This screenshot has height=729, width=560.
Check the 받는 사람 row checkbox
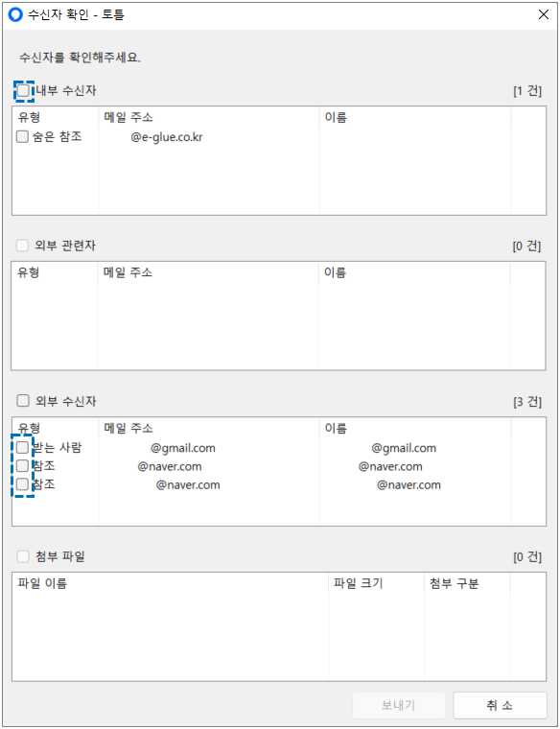pyautogui.click(x=22, y=447)
